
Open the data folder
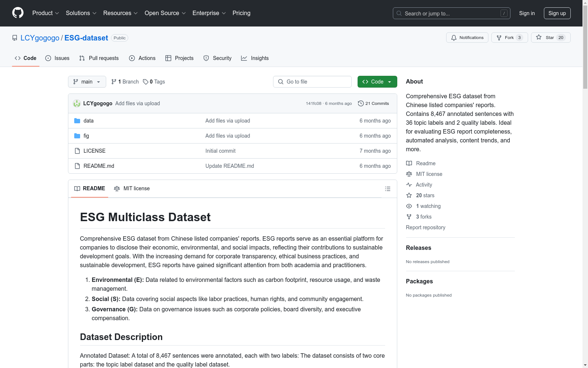(x=88, y=121)
